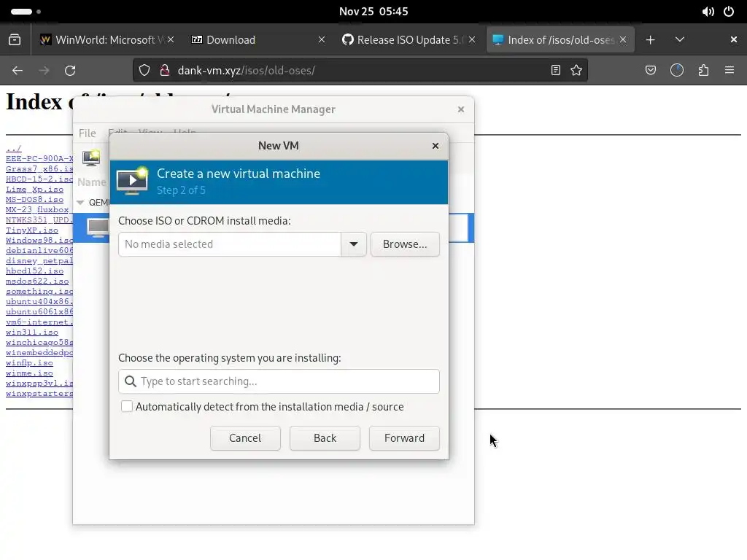Open the winflp.iso link

(29, 363)
